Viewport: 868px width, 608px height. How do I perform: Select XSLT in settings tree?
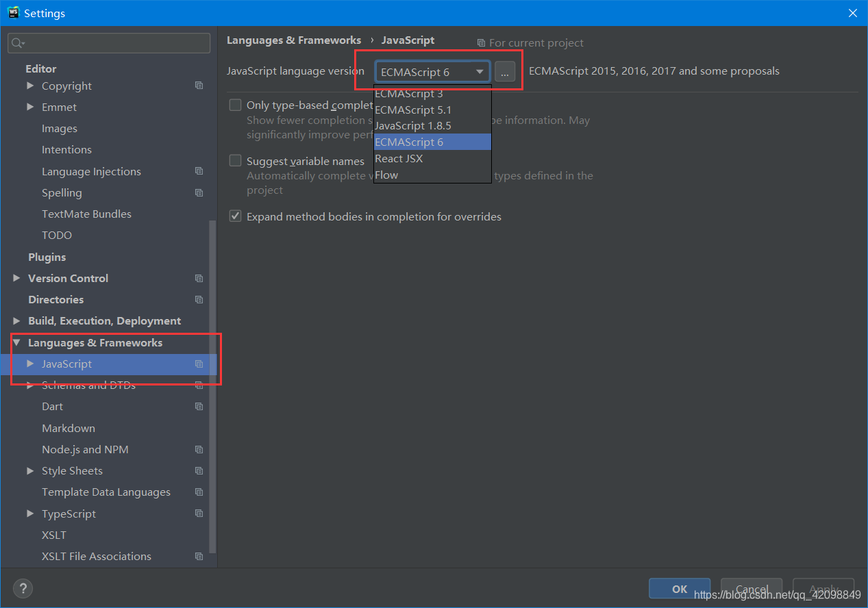(54, 535)
